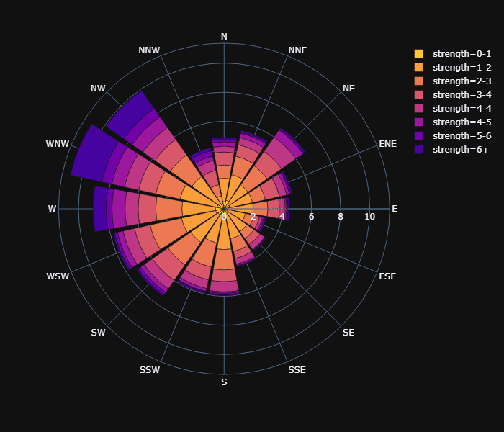Click the radial axis tick label 10

(370, 217)
